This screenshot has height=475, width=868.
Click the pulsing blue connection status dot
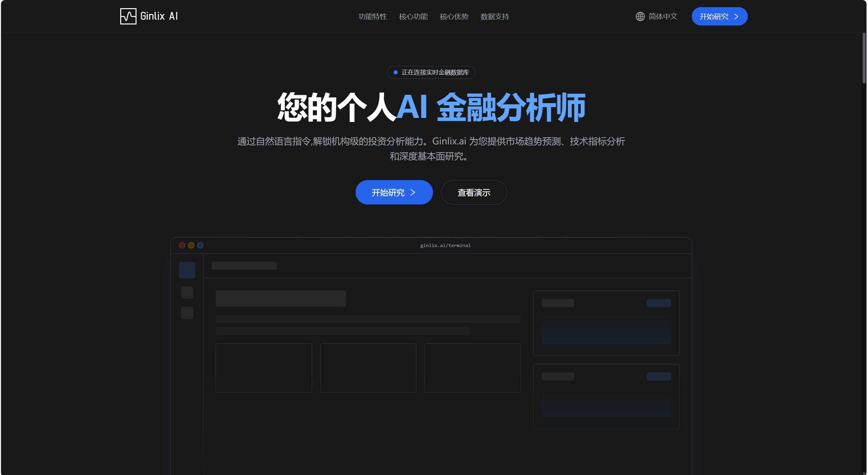[x=395, y=72]
